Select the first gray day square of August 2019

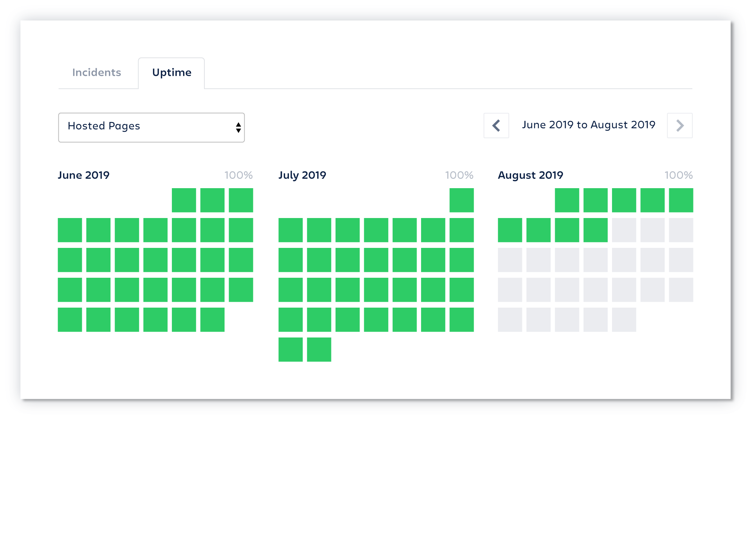(624, 230)
